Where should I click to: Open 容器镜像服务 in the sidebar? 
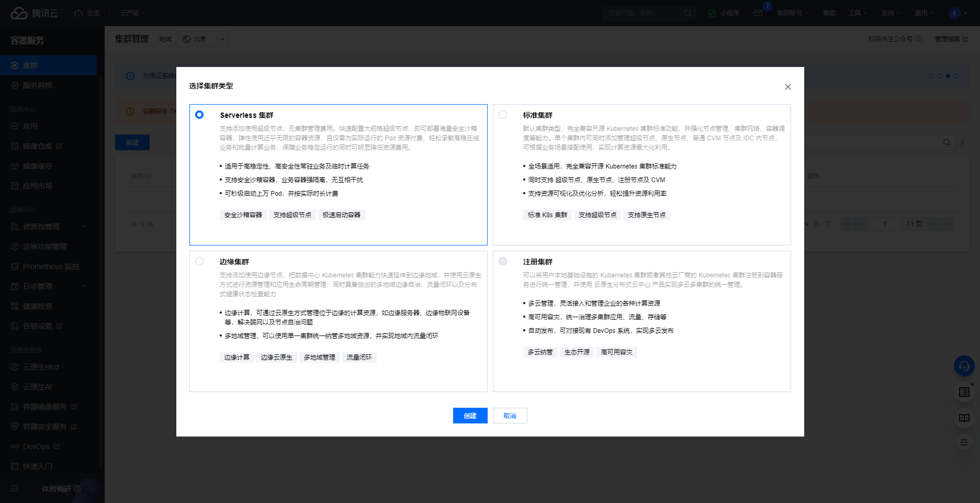[x=48, y=407]
